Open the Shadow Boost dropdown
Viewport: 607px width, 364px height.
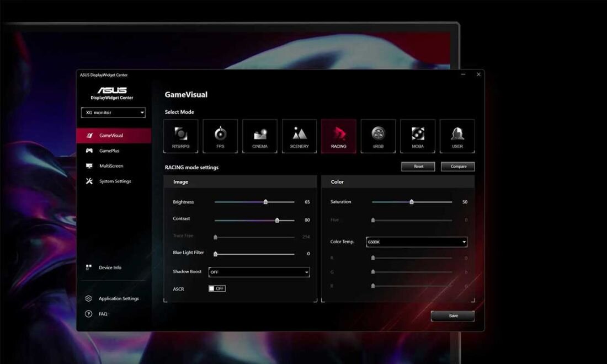tap(259, 272)
